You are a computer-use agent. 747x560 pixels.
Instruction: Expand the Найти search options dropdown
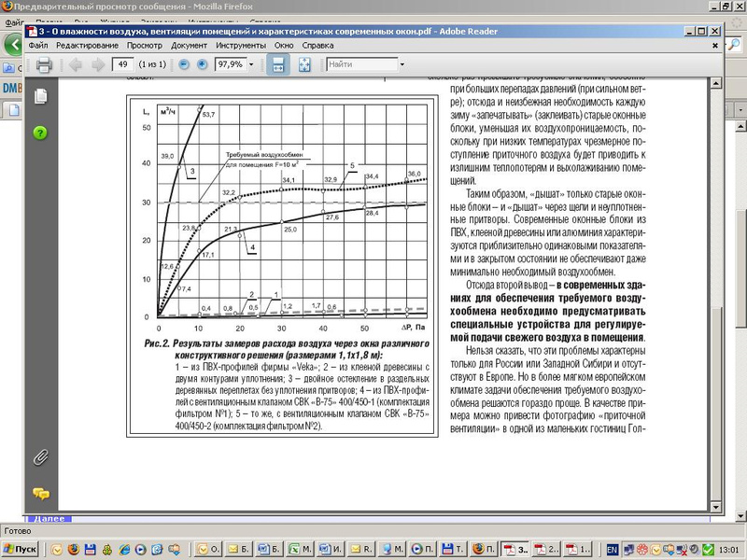click(402, 64)
